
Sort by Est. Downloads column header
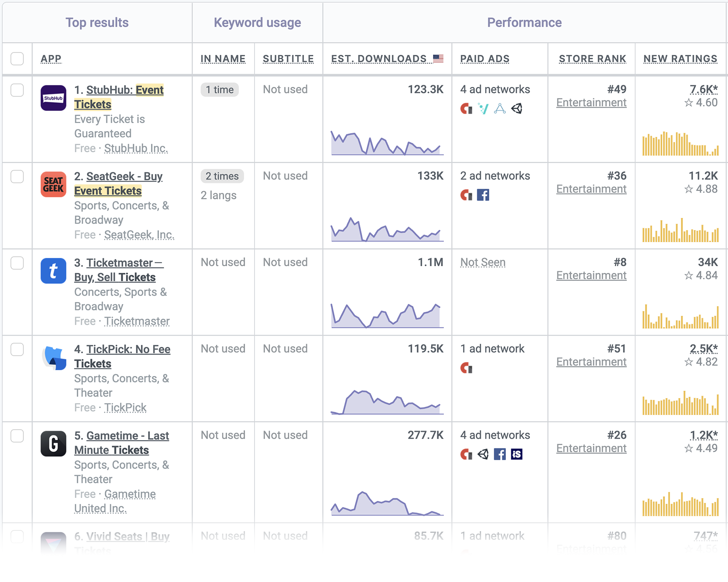click(x=379, y=59)
